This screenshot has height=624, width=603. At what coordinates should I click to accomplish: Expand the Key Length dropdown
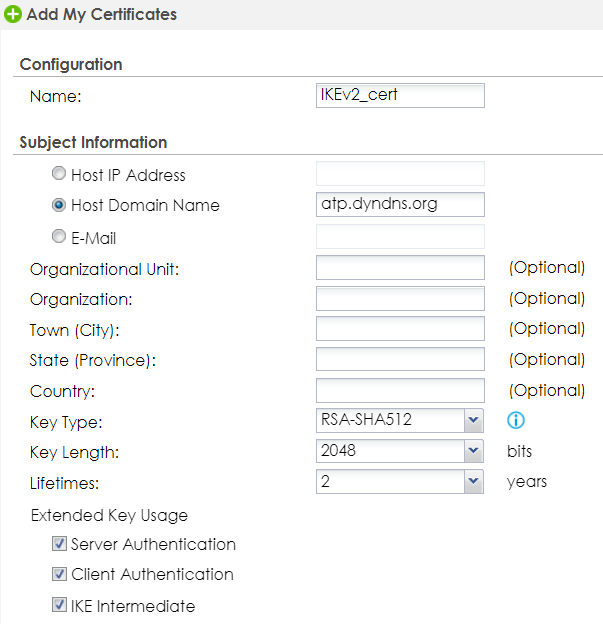pos(473,451)
